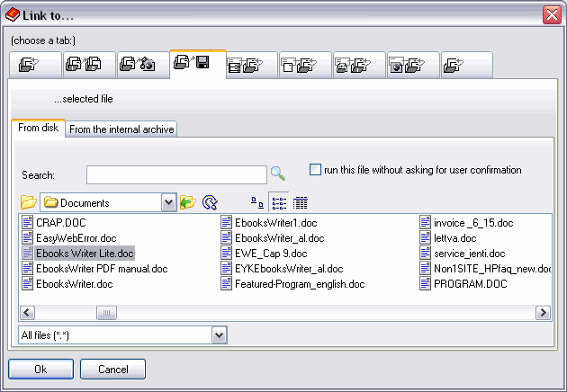
Task: Select the first link type tab
Action: pyautogui.click(x=35, y=66)
